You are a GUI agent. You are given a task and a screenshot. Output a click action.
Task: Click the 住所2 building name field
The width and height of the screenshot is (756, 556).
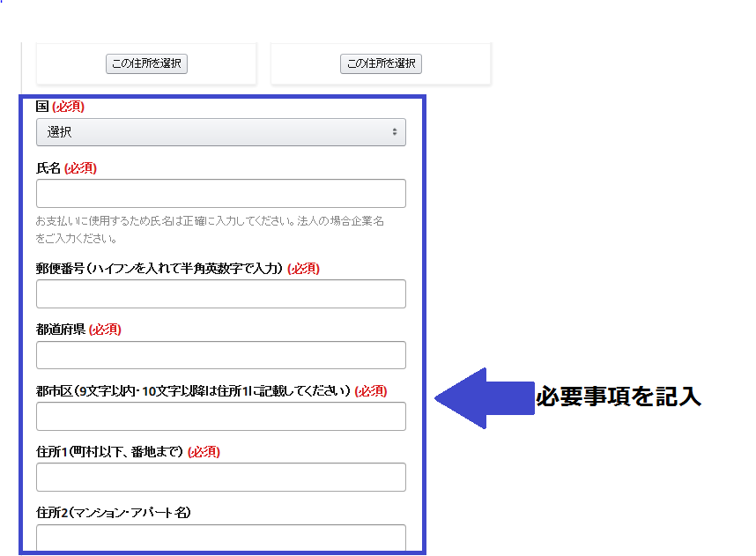tap(220, 536)
